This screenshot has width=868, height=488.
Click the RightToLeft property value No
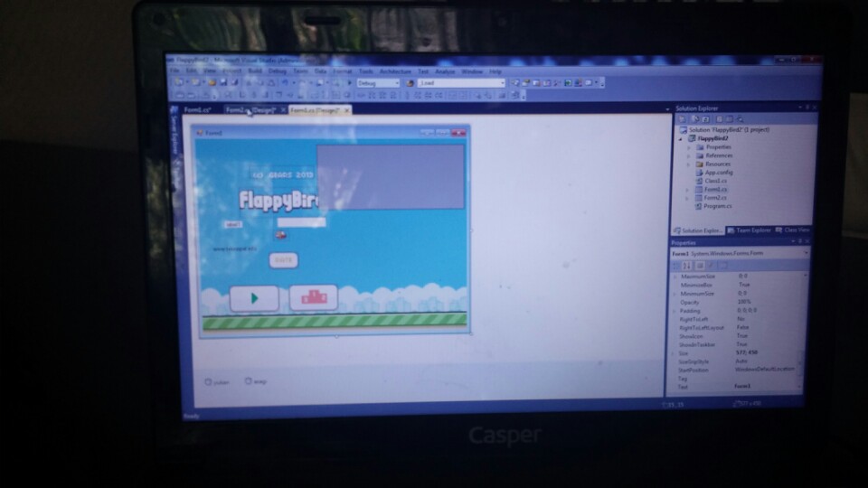[741, 319]
